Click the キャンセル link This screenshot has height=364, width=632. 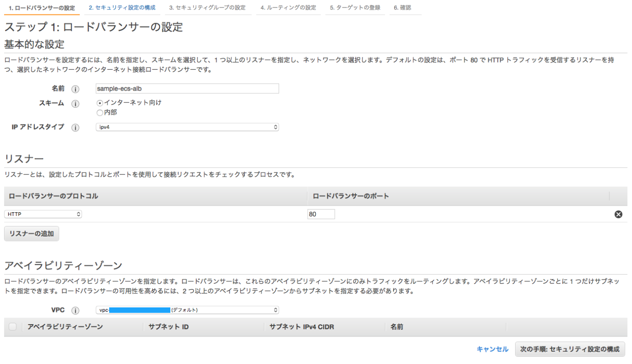pos(492,349)
